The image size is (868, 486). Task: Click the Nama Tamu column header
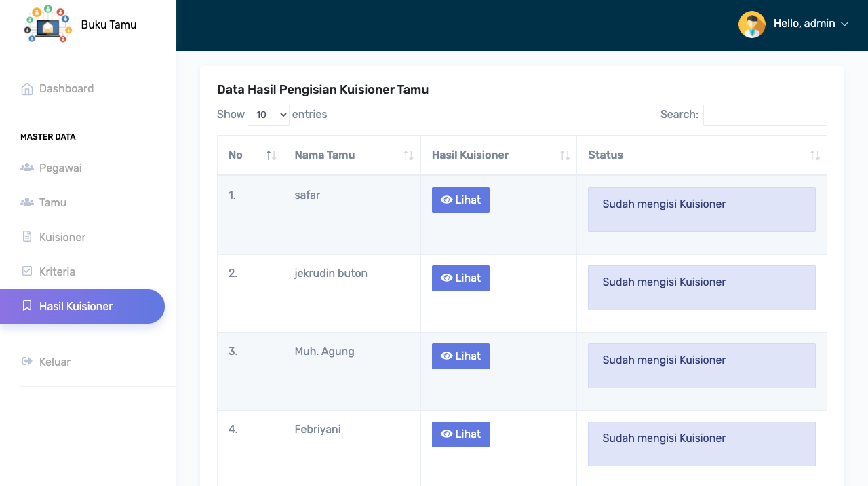pyautogui.click(x=352, y=155)
